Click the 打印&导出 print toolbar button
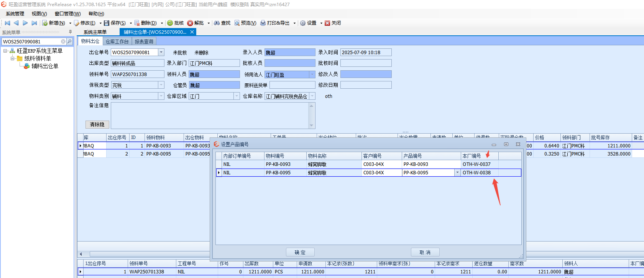This screenshot has width=644, height=278. tap(275, 23)
